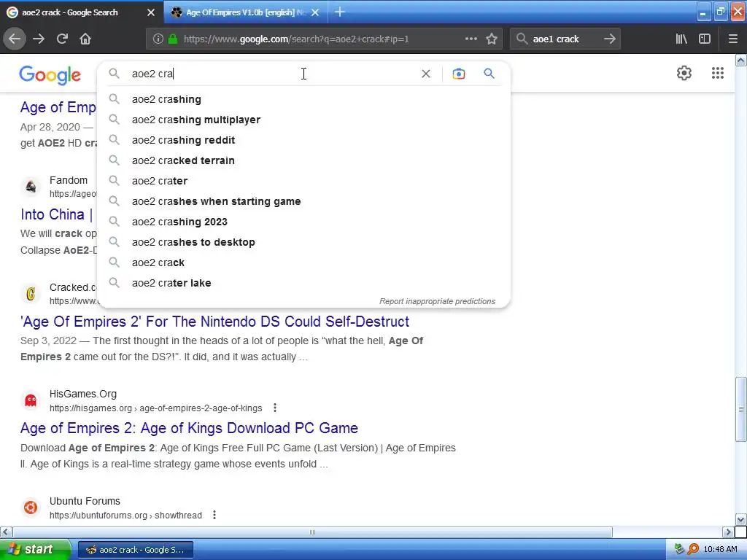The height and width of the screenshot is (560, 747).
Task: Open 'Age of Empires 2: Age of Kings Download' result
Action: 189,428
